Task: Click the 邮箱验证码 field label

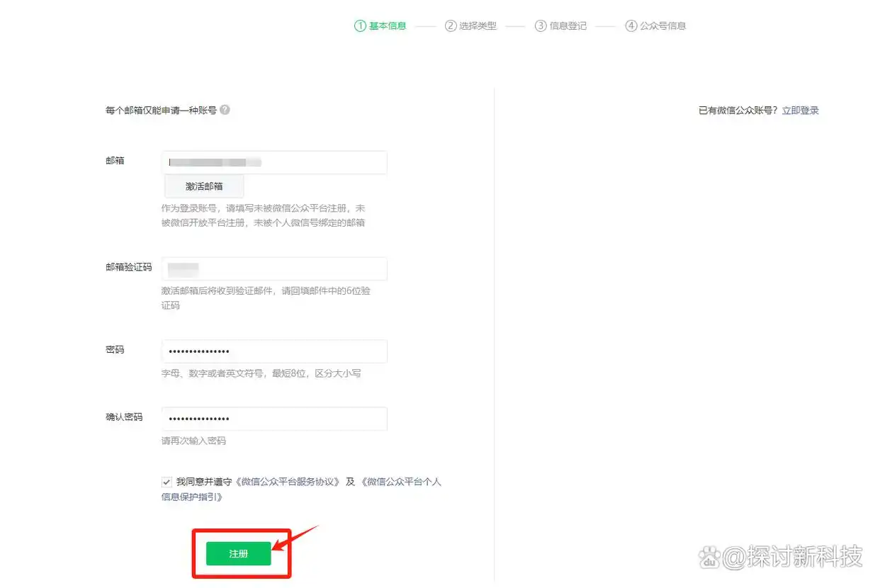Action: tap(128, 267)
